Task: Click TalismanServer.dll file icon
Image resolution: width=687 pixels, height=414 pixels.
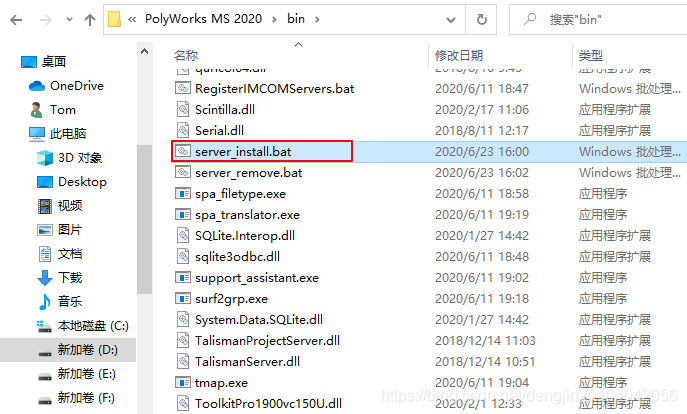Action: click(183, 361)
